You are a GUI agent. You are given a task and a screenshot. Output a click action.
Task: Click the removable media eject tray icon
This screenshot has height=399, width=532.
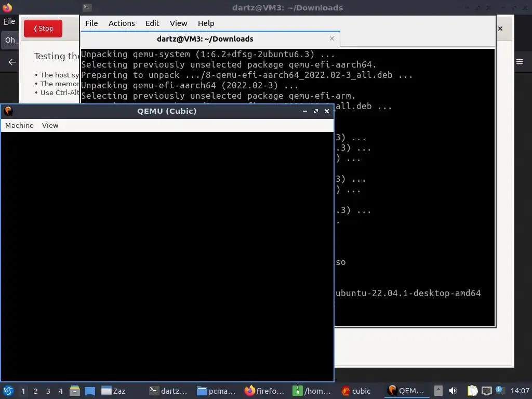pos(438,391)
